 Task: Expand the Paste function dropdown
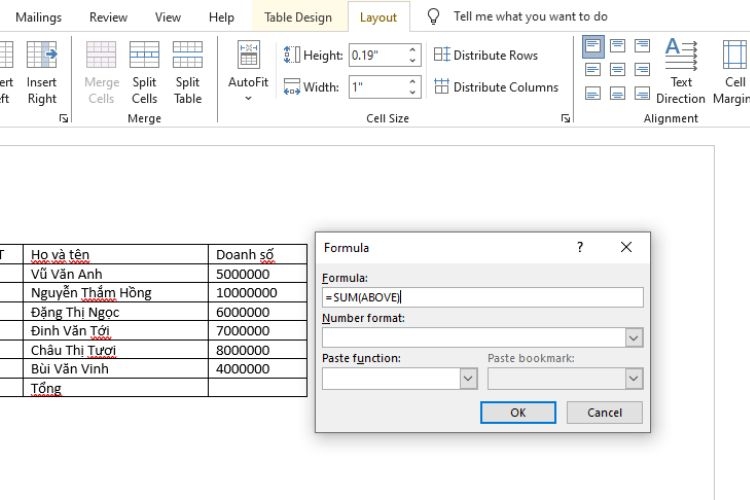(x=468, y=379)
